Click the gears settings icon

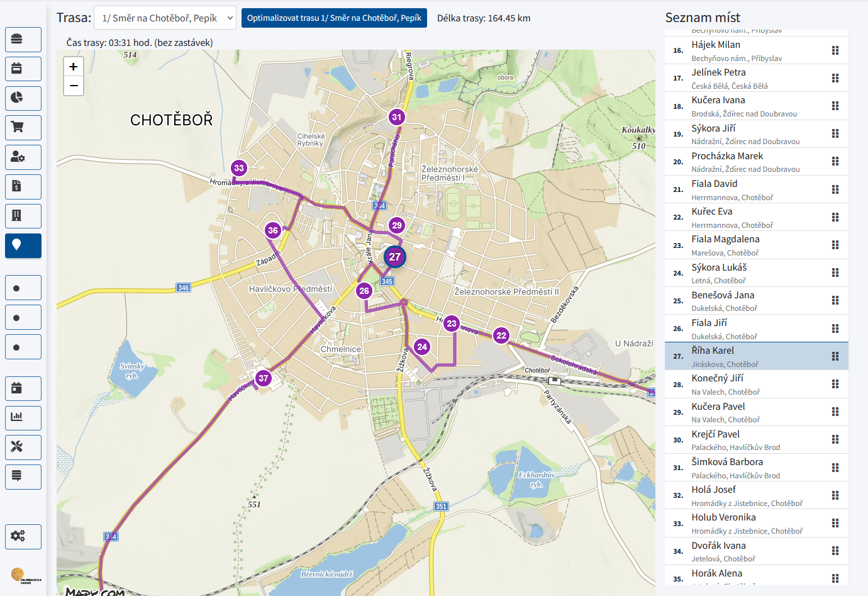[23, 537]
